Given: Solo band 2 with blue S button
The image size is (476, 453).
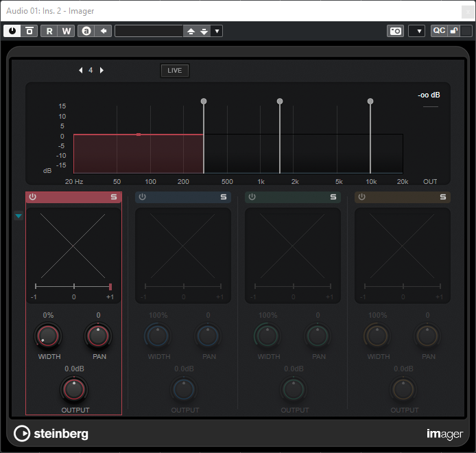Looking at the screenshot, I should click(224, 197).
